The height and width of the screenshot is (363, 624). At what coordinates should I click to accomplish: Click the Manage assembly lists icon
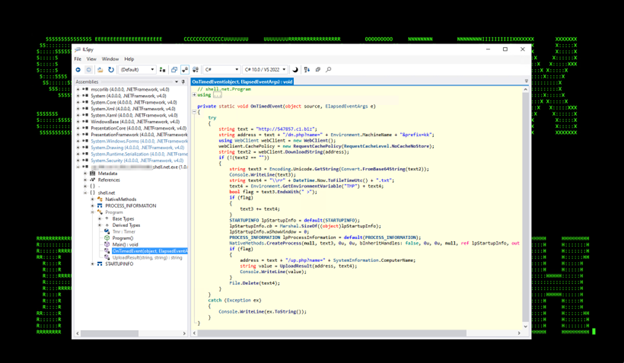pyautogui.click(x=162, y=70)
